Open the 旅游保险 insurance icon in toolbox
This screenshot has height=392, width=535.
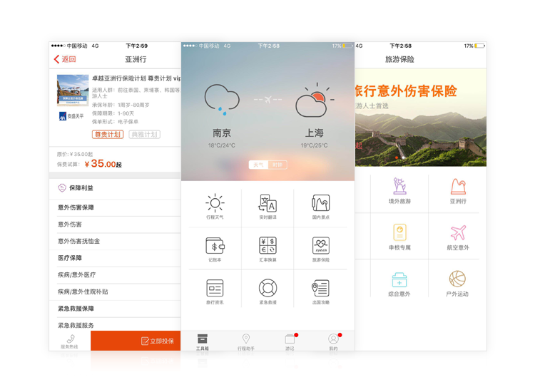[321, 246]
